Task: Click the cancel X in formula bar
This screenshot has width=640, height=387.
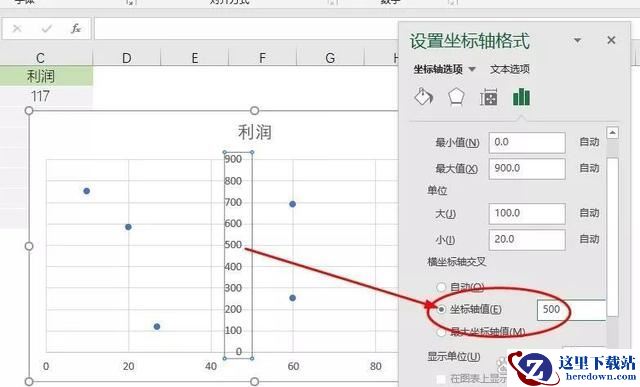Action: 17,29
